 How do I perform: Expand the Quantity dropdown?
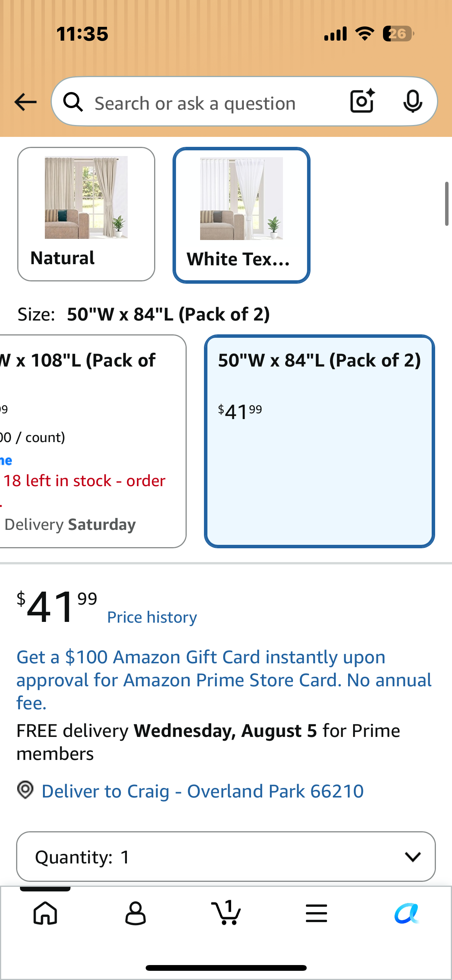pos(226,857)
